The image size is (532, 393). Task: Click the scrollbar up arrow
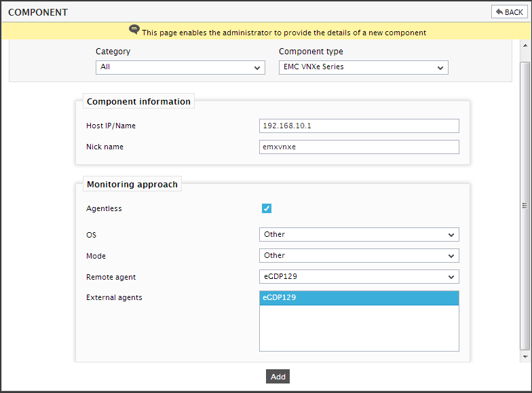point(525,45)
